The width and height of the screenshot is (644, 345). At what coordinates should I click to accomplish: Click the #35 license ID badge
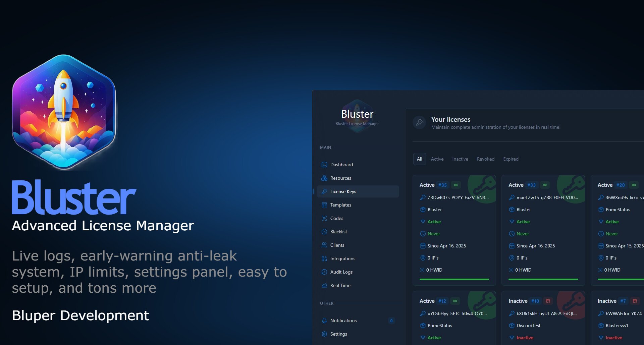click(x=442, y=185)
